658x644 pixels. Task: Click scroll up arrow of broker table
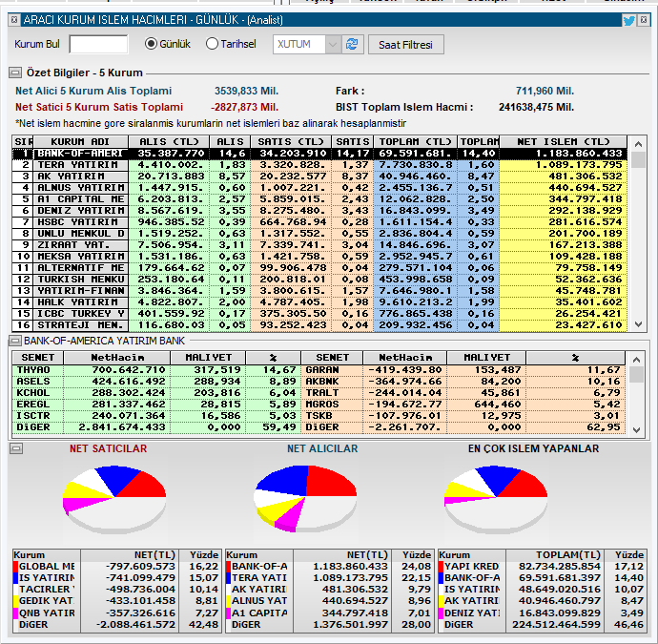[638, 144]
